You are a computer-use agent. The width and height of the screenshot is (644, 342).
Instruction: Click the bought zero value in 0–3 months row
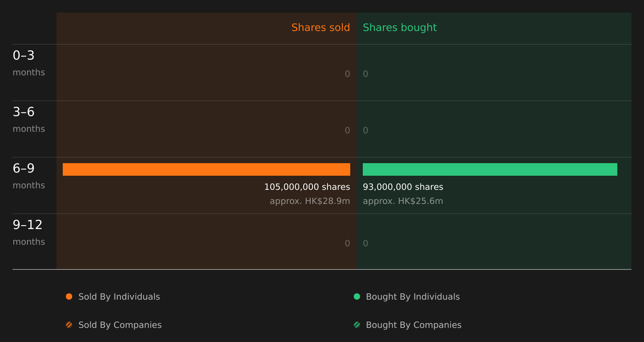tap(366, 74)
